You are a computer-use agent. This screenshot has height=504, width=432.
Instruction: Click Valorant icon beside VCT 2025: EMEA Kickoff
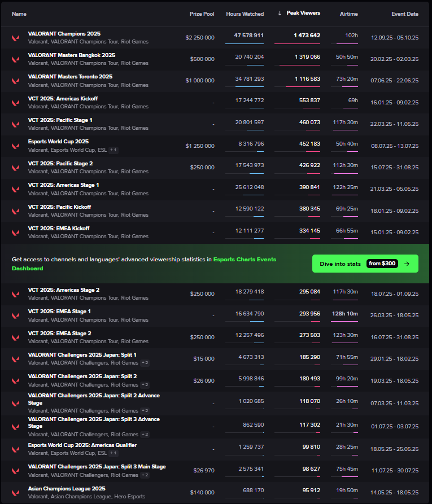15,233
